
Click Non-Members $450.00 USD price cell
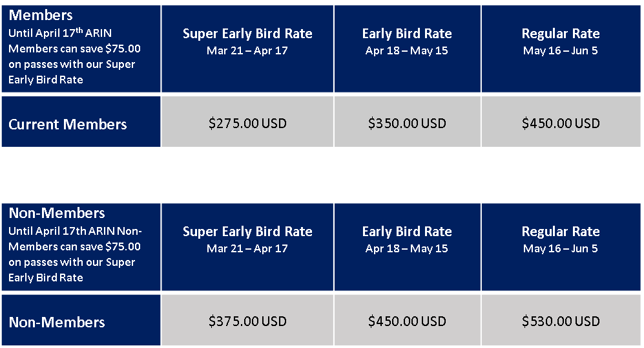point(407,320)
